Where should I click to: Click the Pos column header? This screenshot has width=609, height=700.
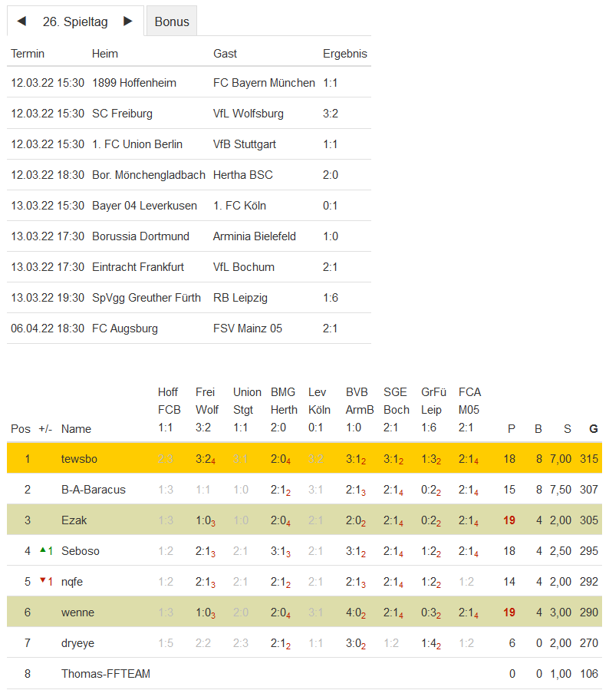(x=21, y=429)
